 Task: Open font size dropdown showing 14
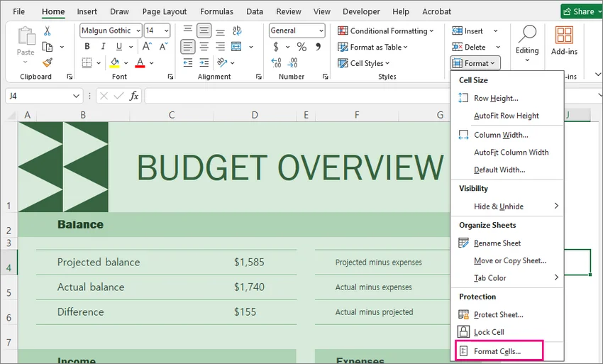166,31
